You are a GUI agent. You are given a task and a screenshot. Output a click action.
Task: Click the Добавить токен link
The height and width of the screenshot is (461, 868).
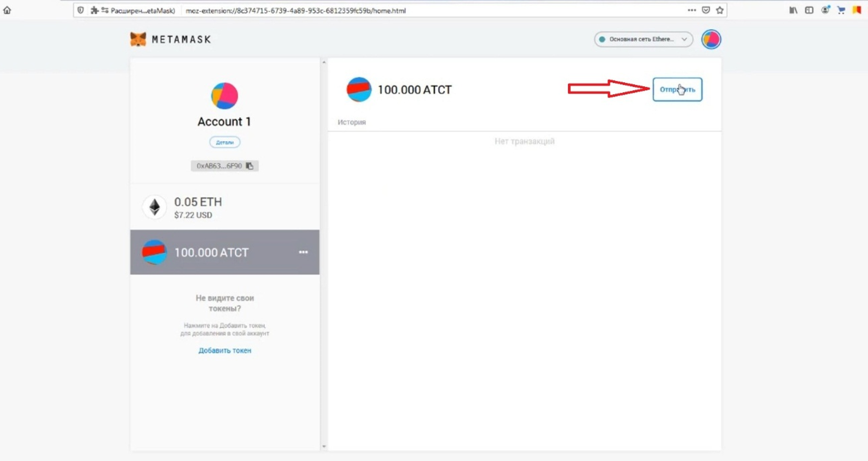click(x=225, y=351)
